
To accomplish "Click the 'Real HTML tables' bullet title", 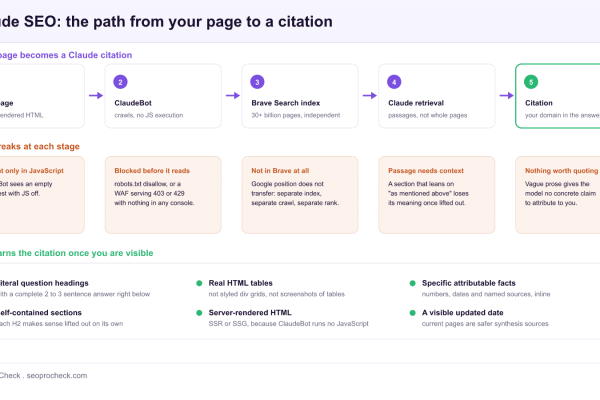I will coord(240,283).
